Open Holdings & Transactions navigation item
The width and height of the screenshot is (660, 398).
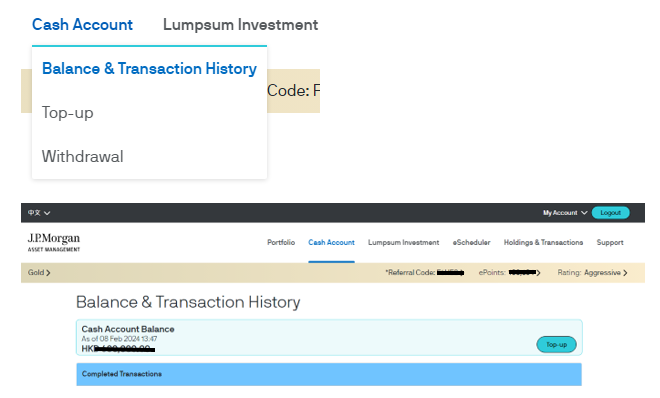point(543,242)
